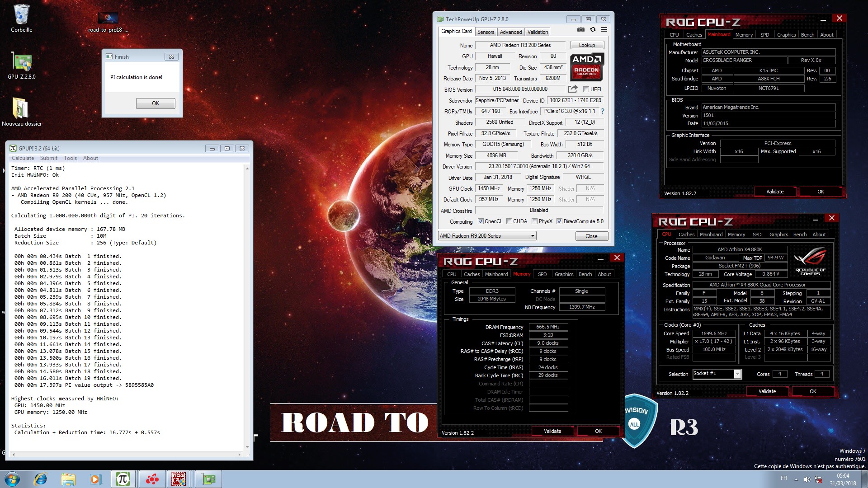Click OK in the CPU tab CPU-Z window
This screenshot has width=868, height=488.
coord(813,391)
